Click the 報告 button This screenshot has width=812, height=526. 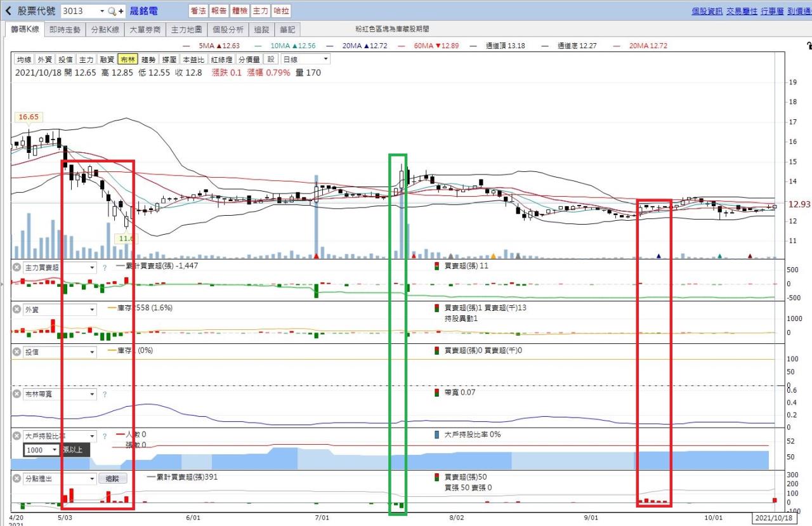tap(219, 11)
